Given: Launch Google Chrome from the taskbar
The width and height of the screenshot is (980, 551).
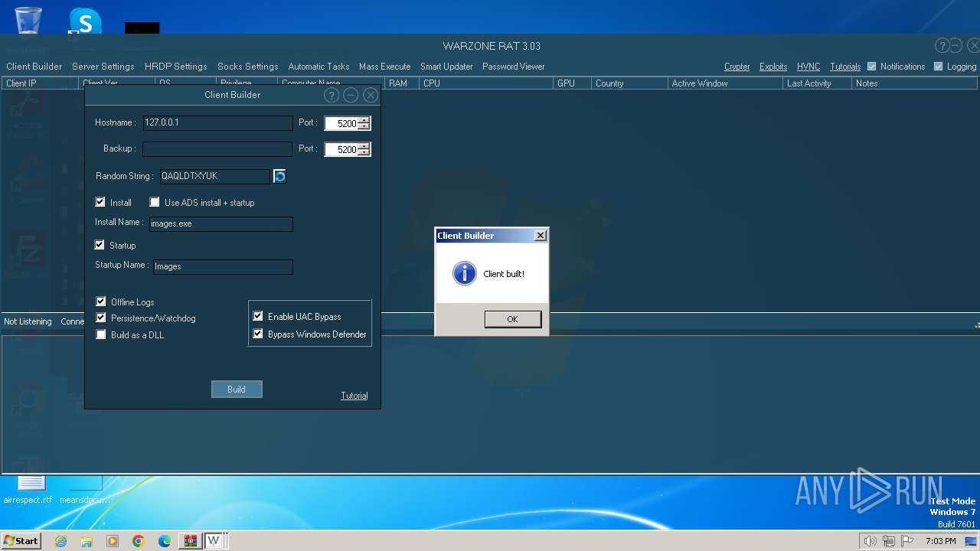Looking at the screenshot, I should coord(139,541).
